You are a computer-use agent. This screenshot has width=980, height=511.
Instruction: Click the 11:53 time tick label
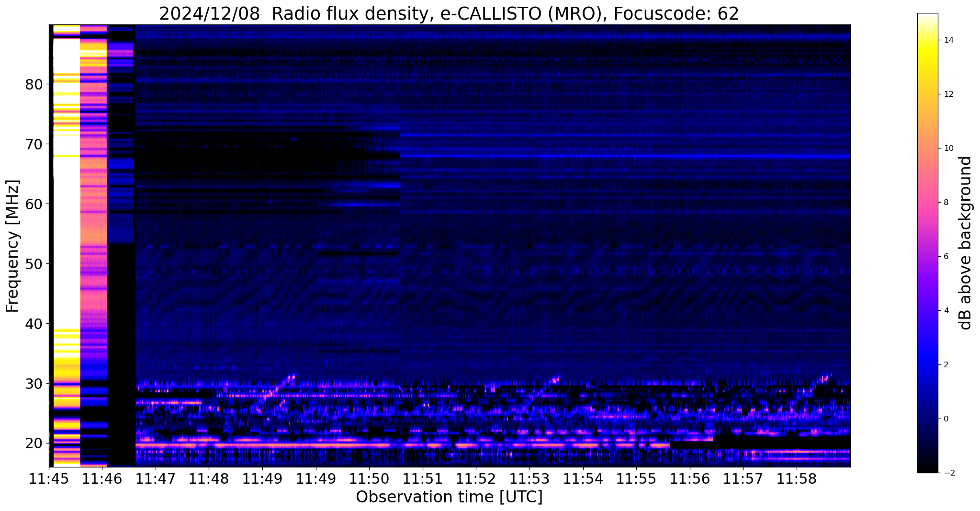pos(529,478)
